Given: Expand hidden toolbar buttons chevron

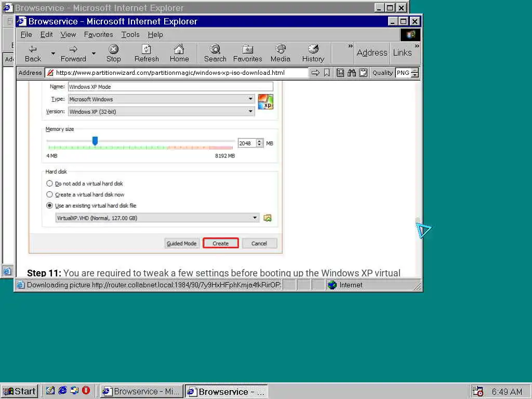Looking at the screenshot, I should coord(350,46).
